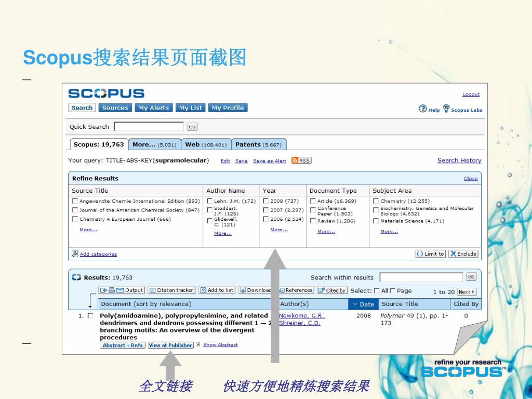Open the My Profile tab
The width and height of the screenshot is (532, 399).
(228, 108)
